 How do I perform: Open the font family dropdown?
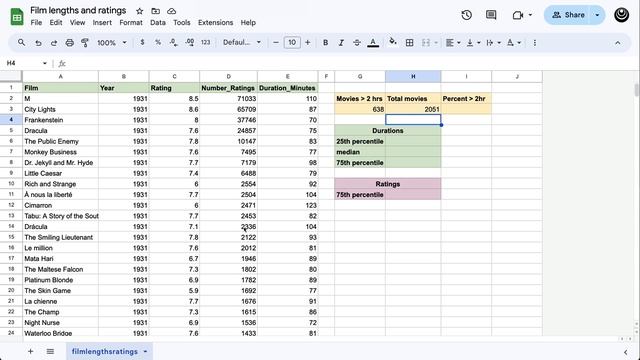click(241, 42)
